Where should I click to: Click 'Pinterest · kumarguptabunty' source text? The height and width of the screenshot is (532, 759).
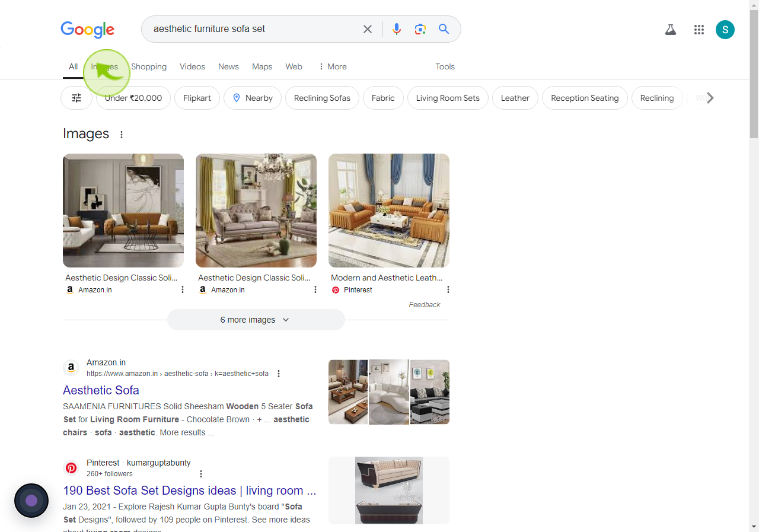click(139, 463)
